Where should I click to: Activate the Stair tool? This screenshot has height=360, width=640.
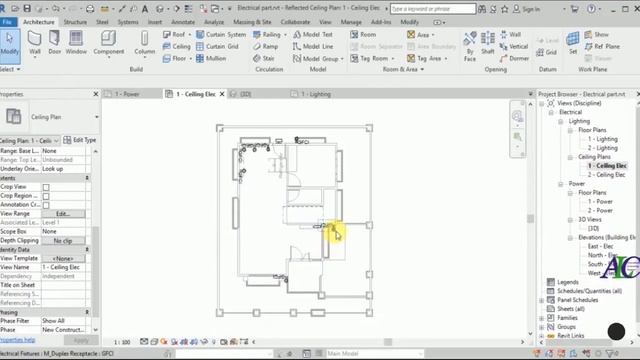[264, 58]
